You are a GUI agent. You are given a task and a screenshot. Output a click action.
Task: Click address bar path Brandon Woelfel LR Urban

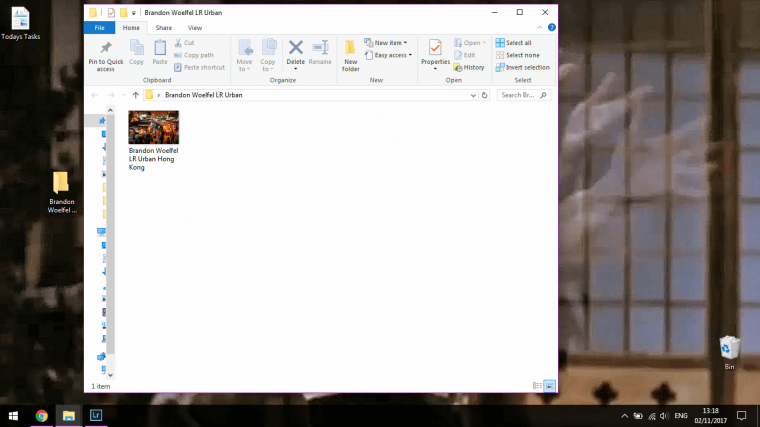[x=204, y=95]
